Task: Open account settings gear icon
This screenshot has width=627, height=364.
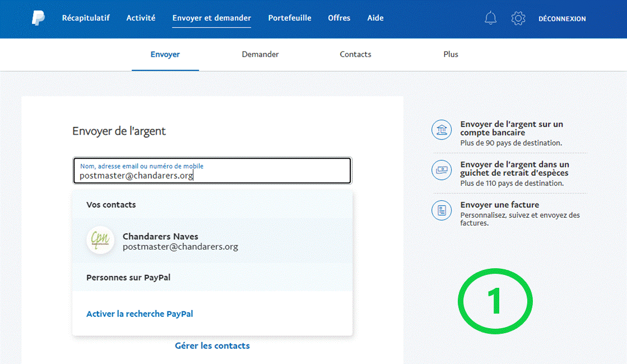Action: coord(518,18)
